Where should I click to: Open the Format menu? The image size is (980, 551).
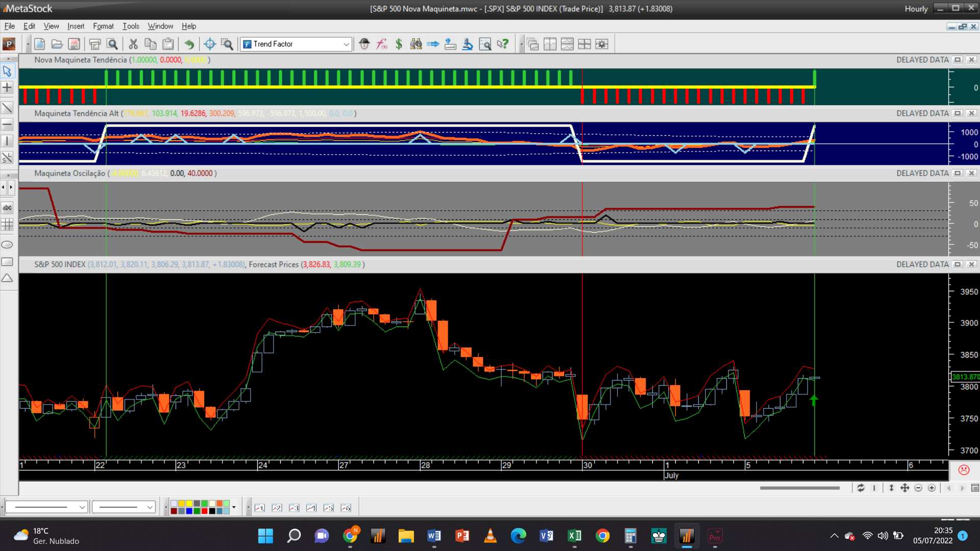(103, 26)
